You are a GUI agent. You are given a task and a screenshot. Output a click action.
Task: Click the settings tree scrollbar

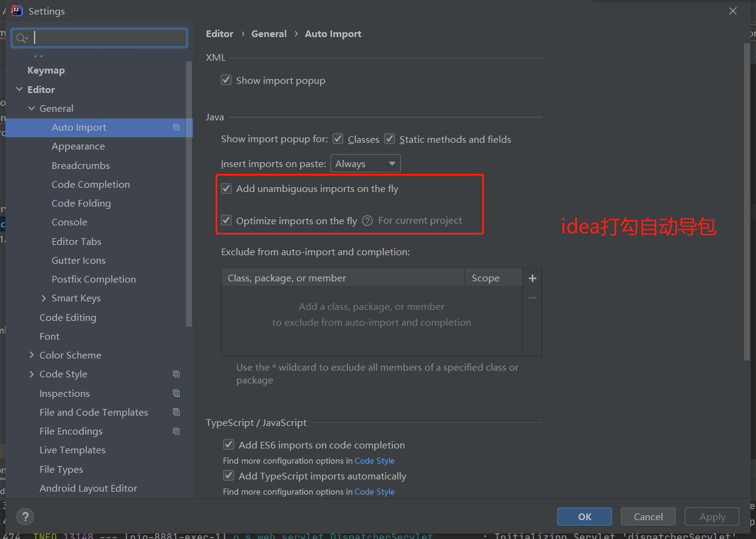tap(189, 194)
